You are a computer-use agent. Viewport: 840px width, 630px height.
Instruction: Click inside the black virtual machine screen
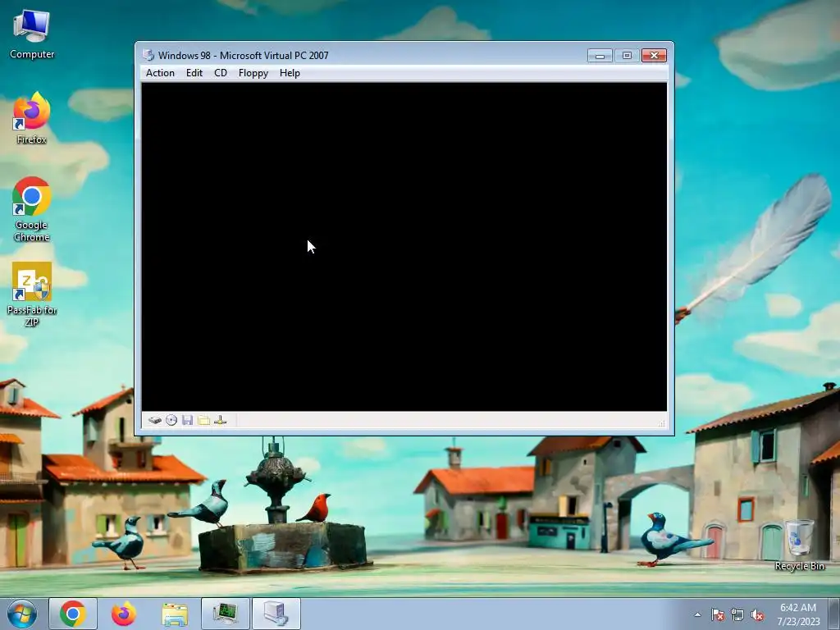(x=404, y=246)
